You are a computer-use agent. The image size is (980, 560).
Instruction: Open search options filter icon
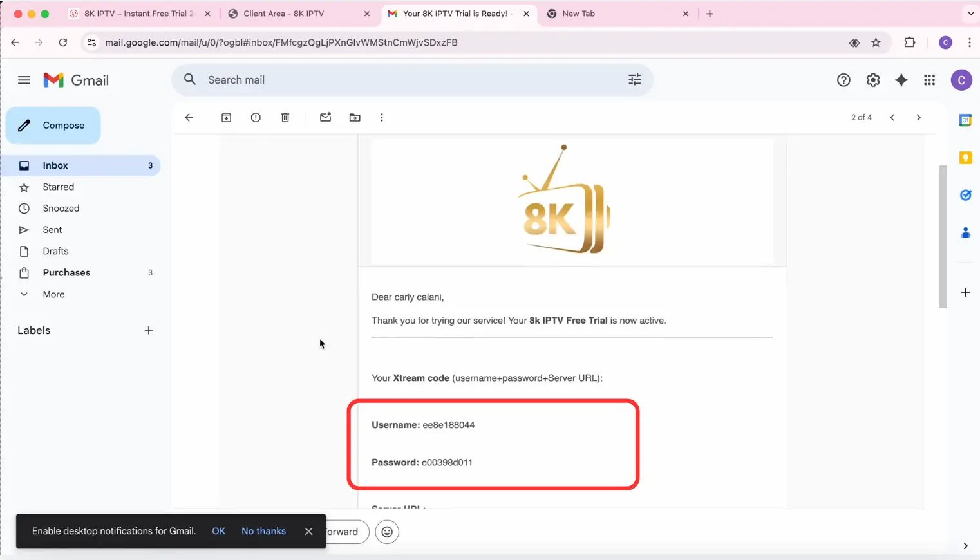click(634, 79)
